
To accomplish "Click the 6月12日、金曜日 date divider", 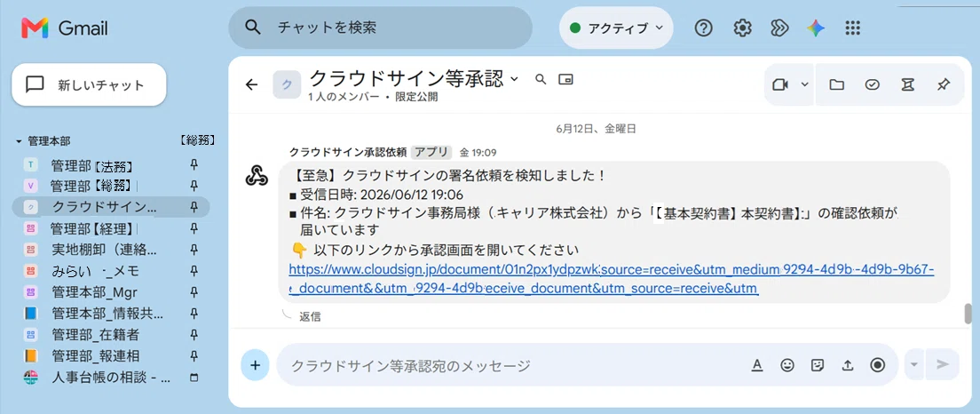I will 596,129.
